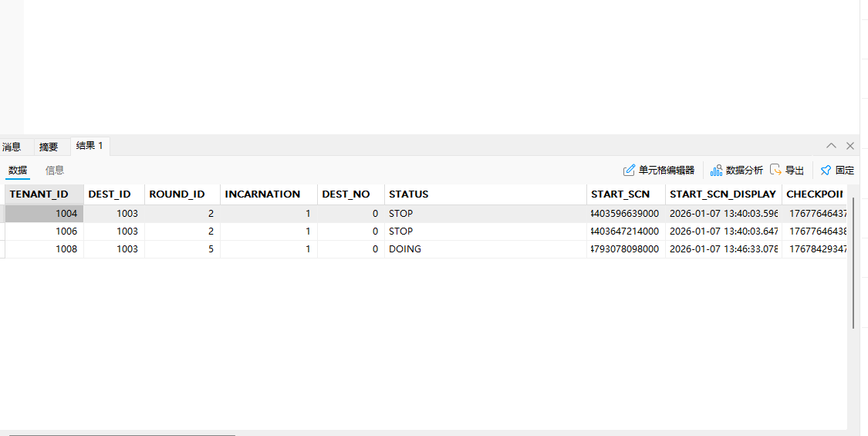Screen dimensions: 868x436
Task: Close the results panel with the X
Action: coord(850,146)
